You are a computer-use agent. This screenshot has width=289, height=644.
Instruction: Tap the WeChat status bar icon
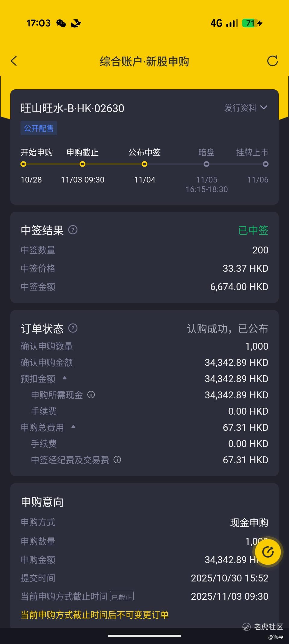pos(61,23)
